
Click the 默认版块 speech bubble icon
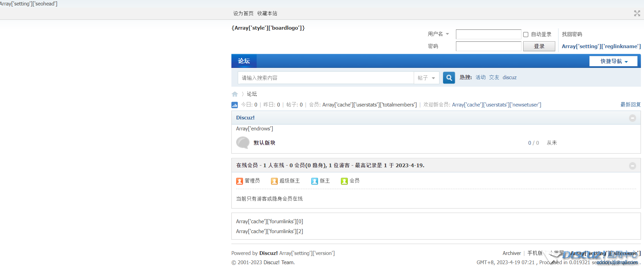pos(243,143)
